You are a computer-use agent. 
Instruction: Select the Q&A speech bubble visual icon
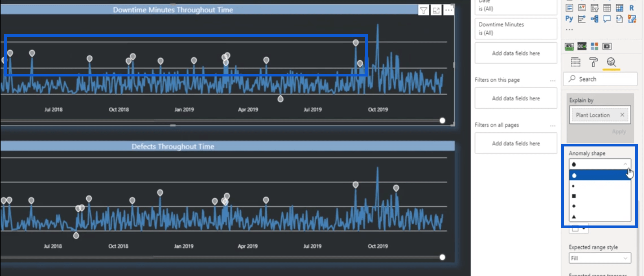607,19
